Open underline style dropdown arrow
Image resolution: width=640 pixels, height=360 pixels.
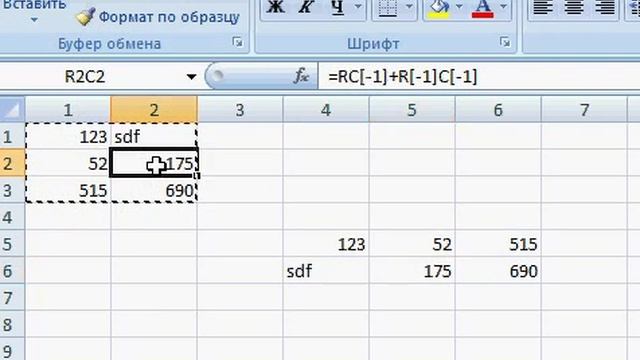pyautogui.click(x=358, y=7)
